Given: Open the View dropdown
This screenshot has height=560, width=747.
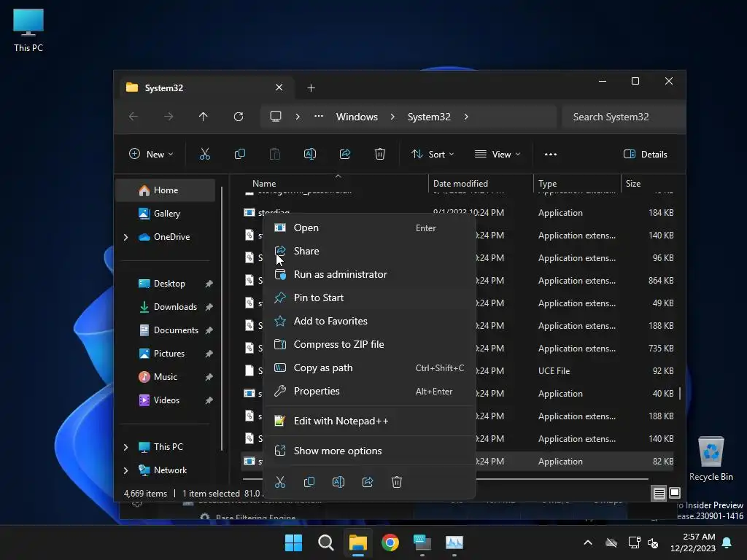Looking at the screenshot, I should point(498,155).
